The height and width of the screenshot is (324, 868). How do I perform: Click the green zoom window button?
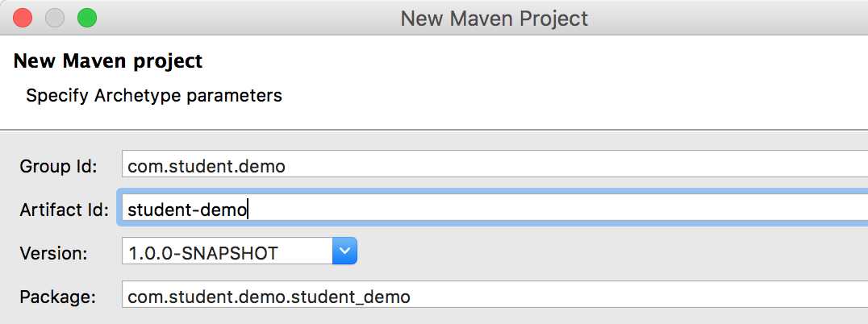pos(86,17)
